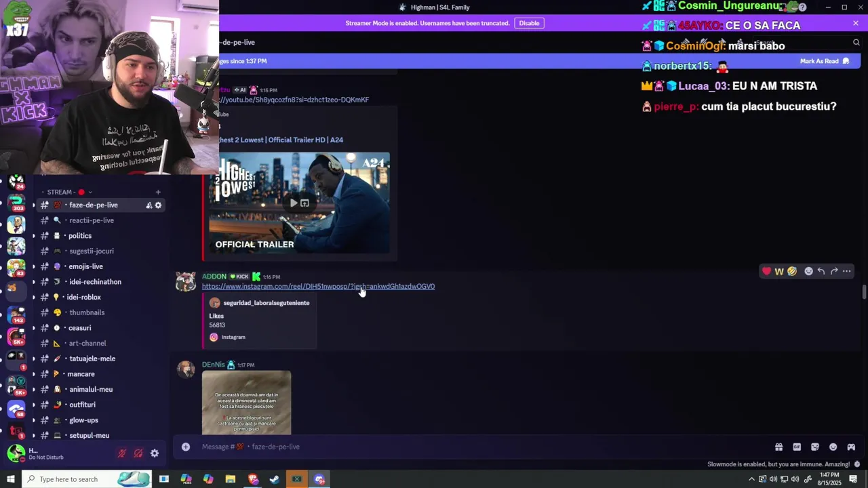868x488 pixels.
Task: Play the Highest 2 Lowest trailer video
Action: [294, 203]
